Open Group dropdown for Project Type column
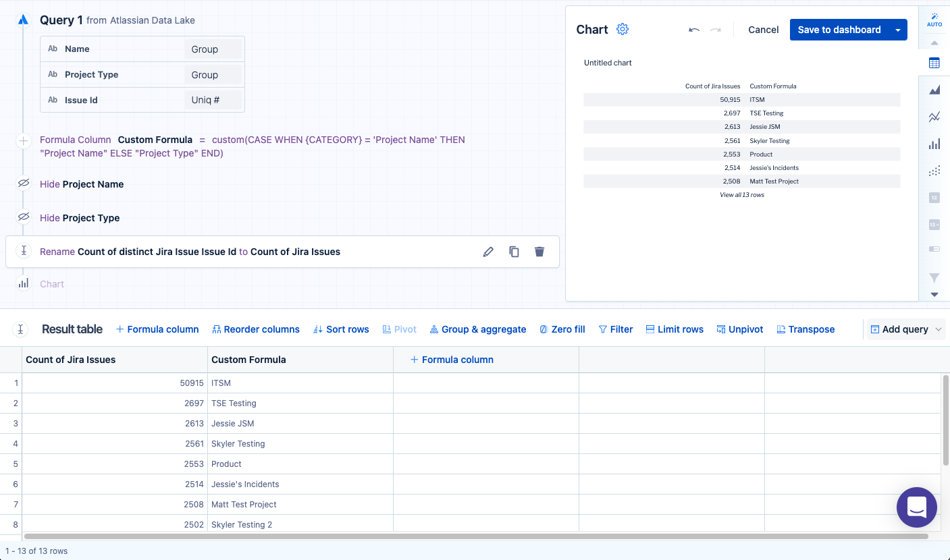This screenshot has width=950, height=560. coord(213,75)
